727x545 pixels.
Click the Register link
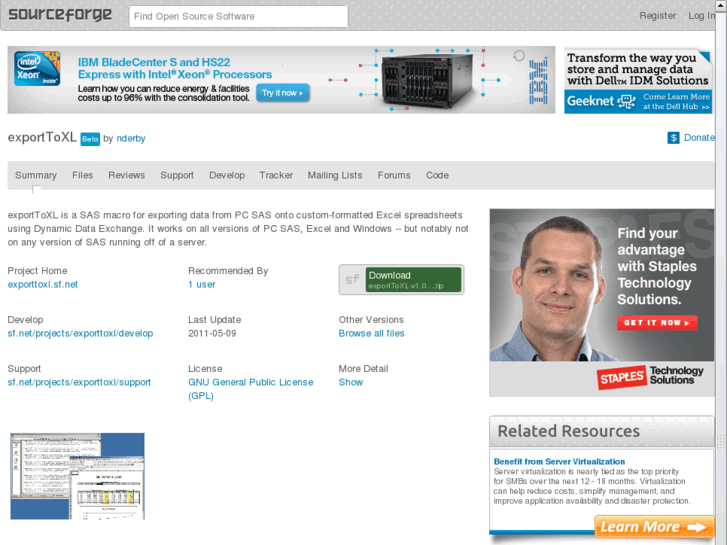pos(657,16)
